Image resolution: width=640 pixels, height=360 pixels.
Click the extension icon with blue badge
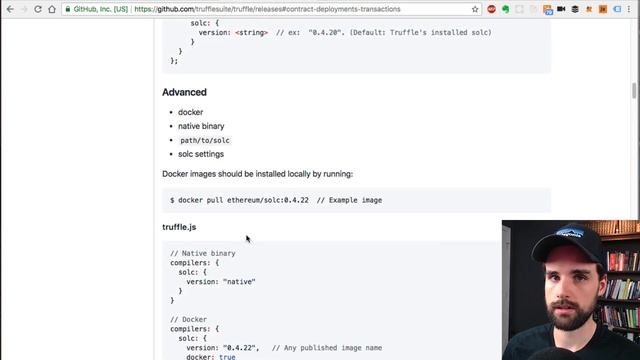(x=547, y=9)
